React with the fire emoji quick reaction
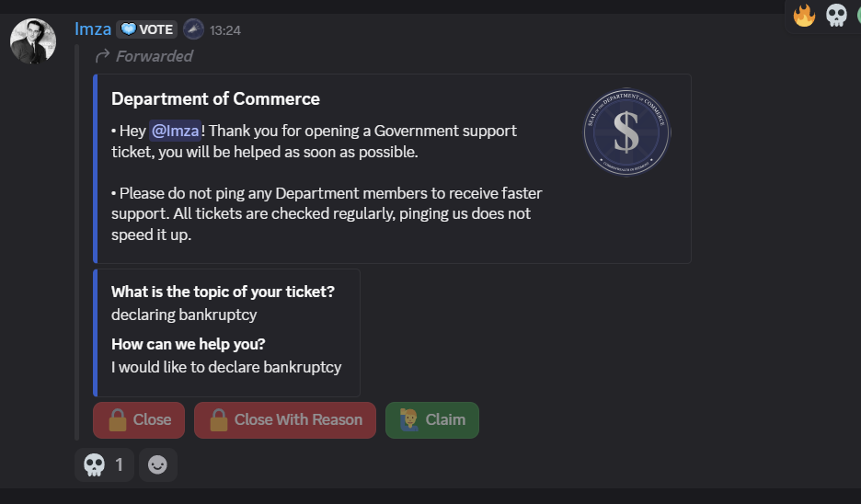 (804, 16)
